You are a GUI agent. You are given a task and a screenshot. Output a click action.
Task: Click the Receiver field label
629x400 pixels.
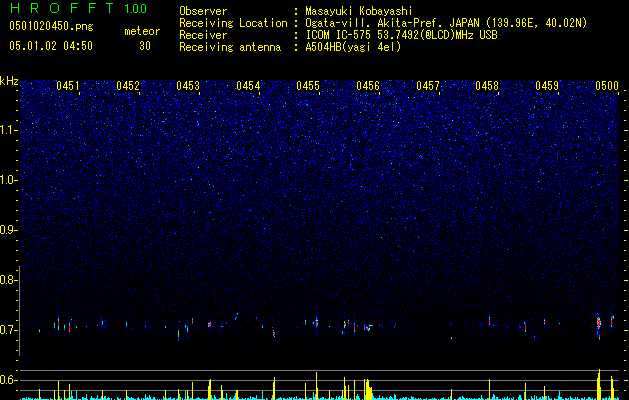click(203, 35)
